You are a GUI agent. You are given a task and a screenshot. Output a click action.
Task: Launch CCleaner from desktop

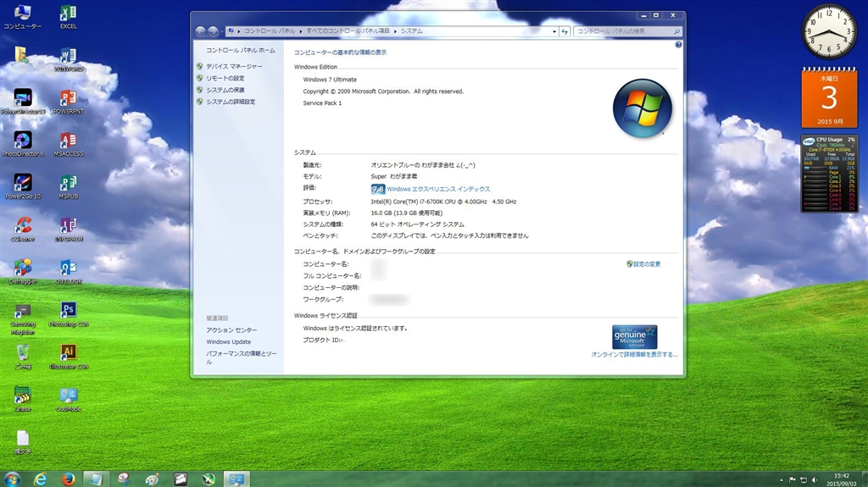pos(23,230)
